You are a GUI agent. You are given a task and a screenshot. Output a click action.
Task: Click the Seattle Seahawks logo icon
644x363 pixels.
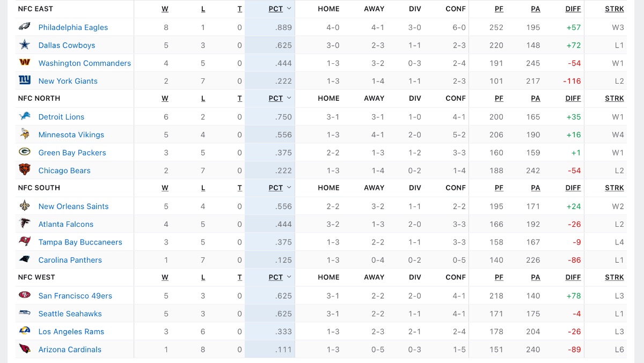25,313
